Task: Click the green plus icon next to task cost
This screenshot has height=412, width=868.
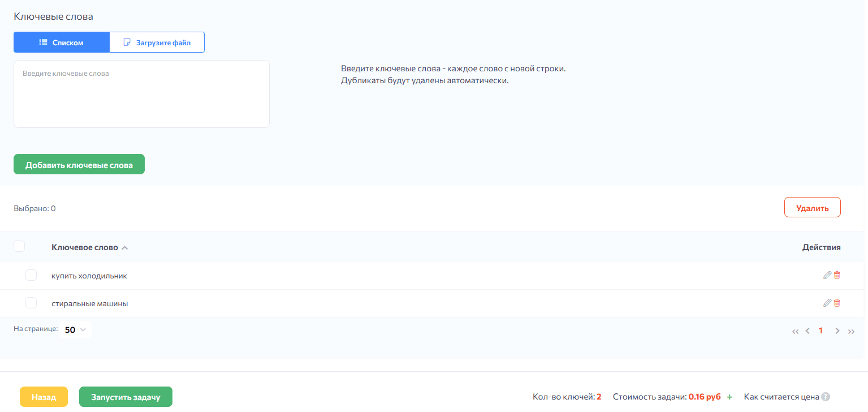Action: pyautogui.click(x=730, y=397)
